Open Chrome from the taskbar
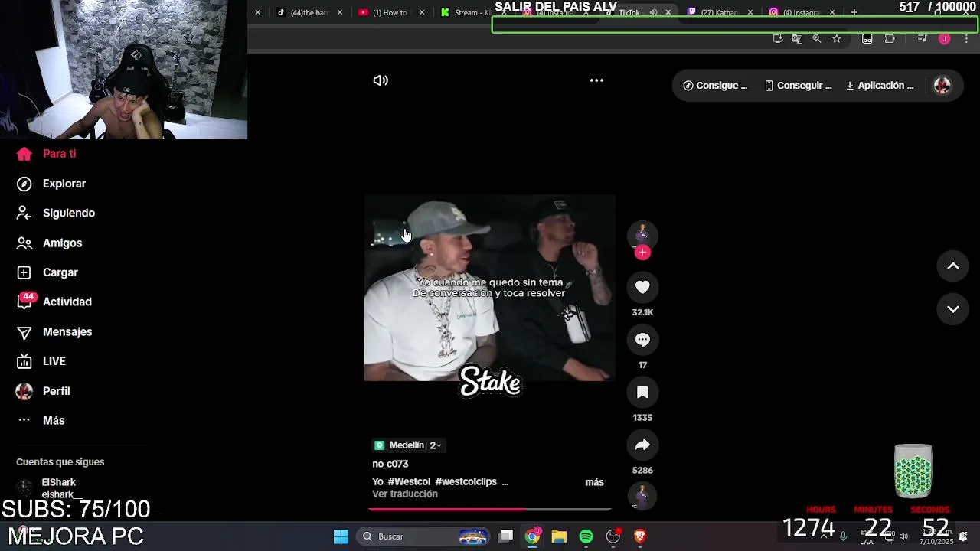This screenshot has width=980, height=551. pyautogui.click(x=532, y=536)
